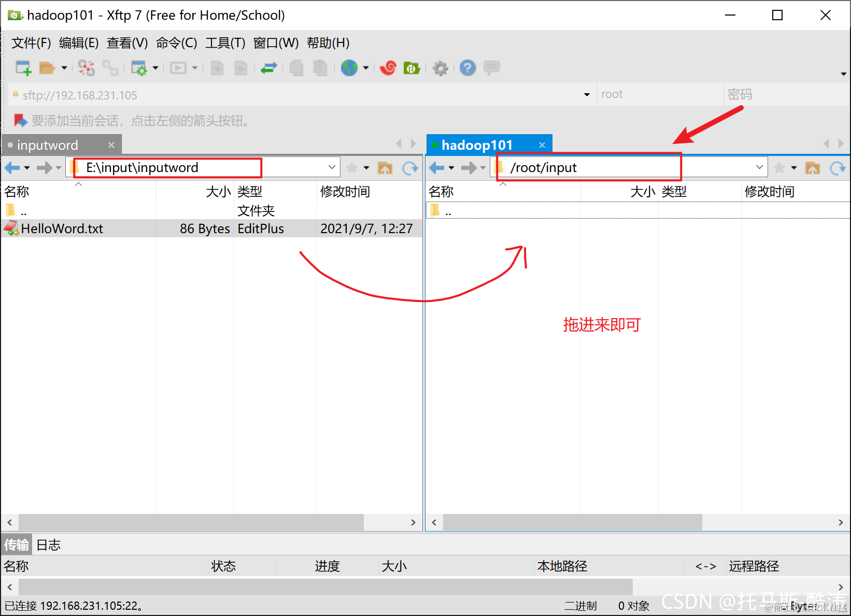Image resolution: width=851 pixels, height=616 pixels.
Task: Click the Paste toolbar icon
Action: [320, 68]
